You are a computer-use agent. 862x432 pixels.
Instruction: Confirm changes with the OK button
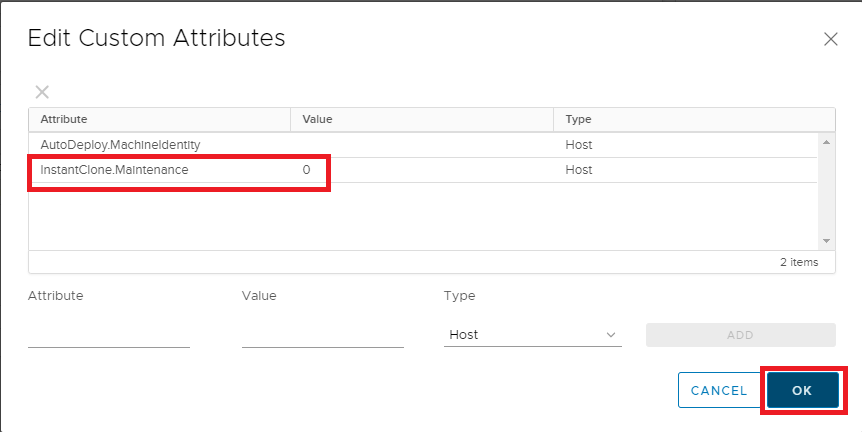tap(802, 390)
